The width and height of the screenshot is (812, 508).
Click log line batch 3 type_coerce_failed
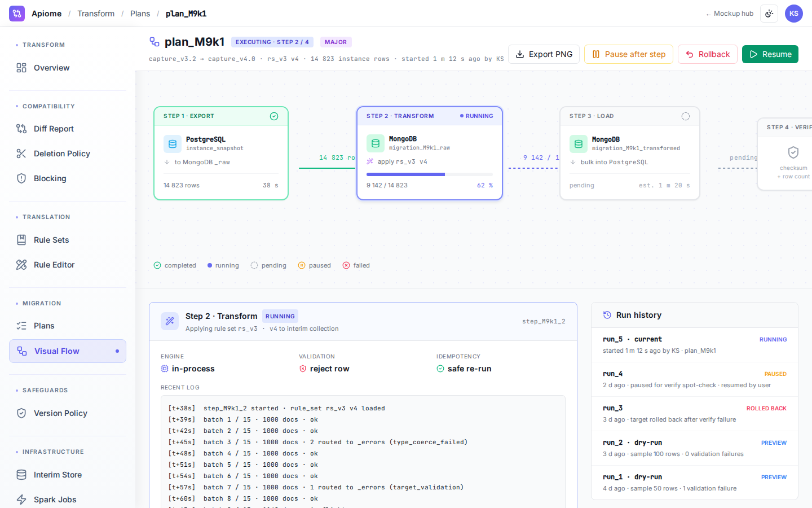tap(318, 442)
